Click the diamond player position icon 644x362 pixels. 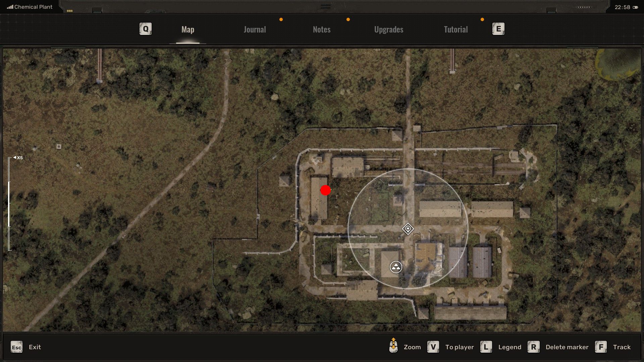(408, 229)
